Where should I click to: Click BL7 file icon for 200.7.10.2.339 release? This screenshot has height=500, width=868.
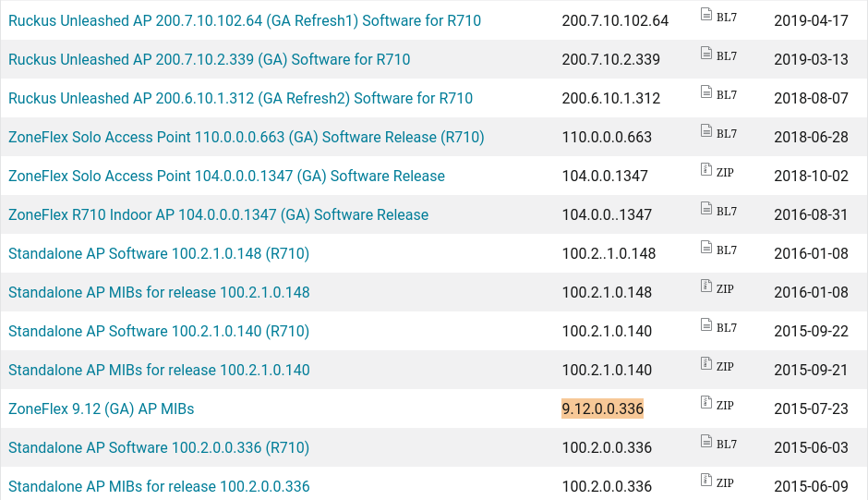705,54
